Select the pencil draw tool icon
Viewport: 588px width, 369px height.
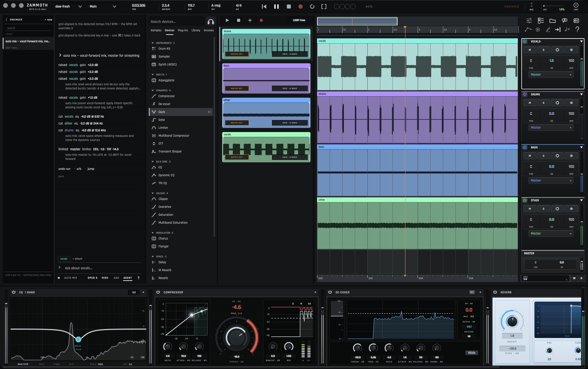coord(548,30)
